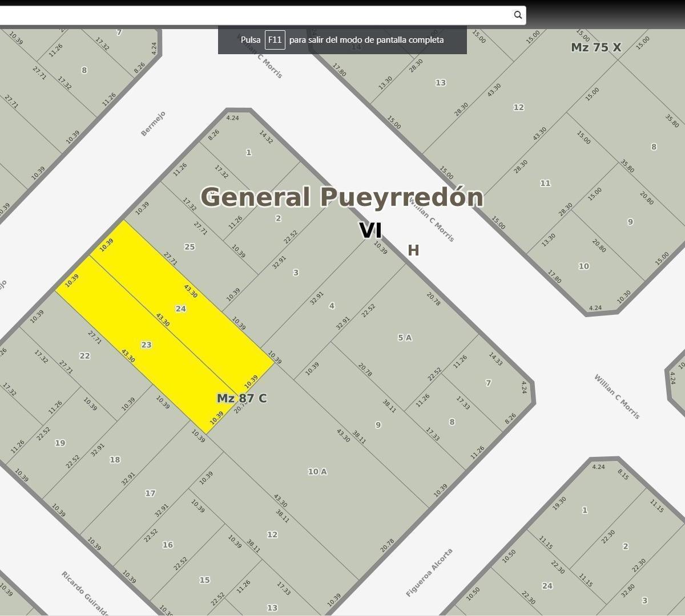Screen dimensions: 685x616
Task: Select parcel 11 in block Mz 75 X
Action: [x=545, y=183]
